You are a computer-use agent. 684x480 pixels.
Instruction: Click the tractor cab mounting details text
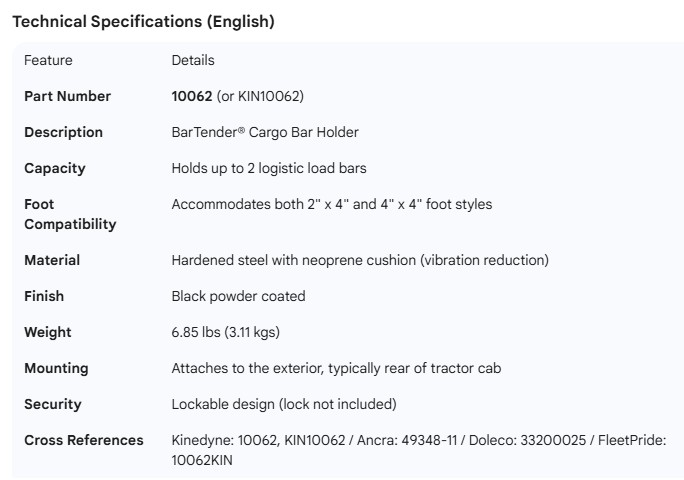pos(336,368)
